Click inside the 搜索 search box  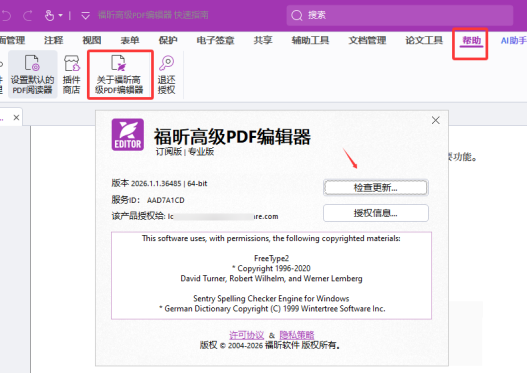400,15
